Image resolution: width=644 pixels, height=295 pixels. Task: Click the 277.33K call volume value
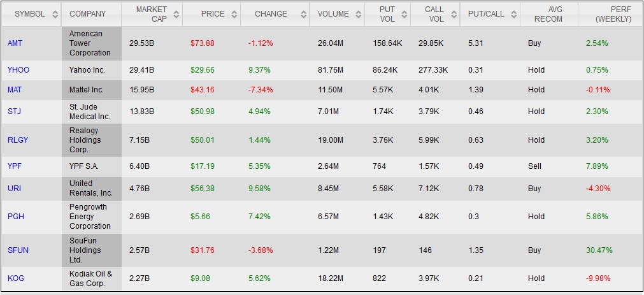tap(433, 70)
